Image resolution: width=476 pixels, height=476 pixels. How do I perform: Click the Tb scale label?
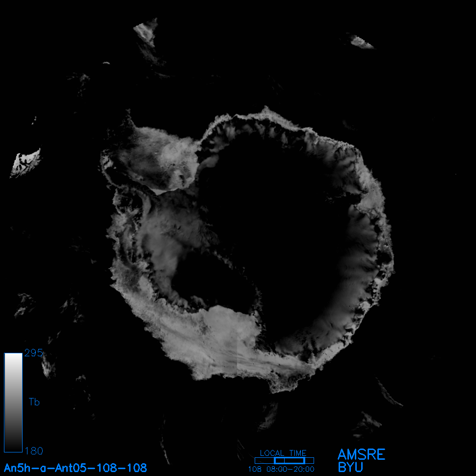(x=34, y=402)
